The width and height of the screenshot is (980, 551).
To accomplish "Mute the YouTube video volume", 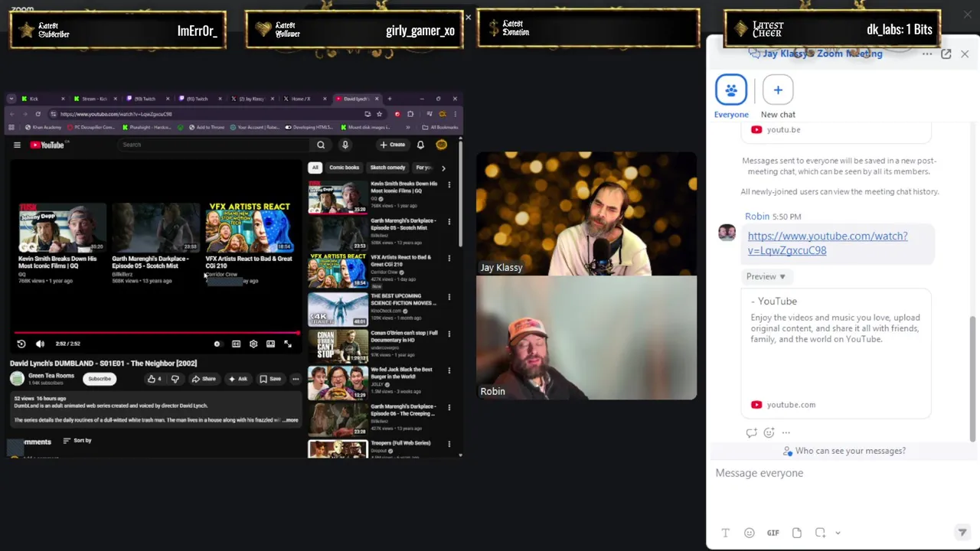I will [x=40, y=344].
